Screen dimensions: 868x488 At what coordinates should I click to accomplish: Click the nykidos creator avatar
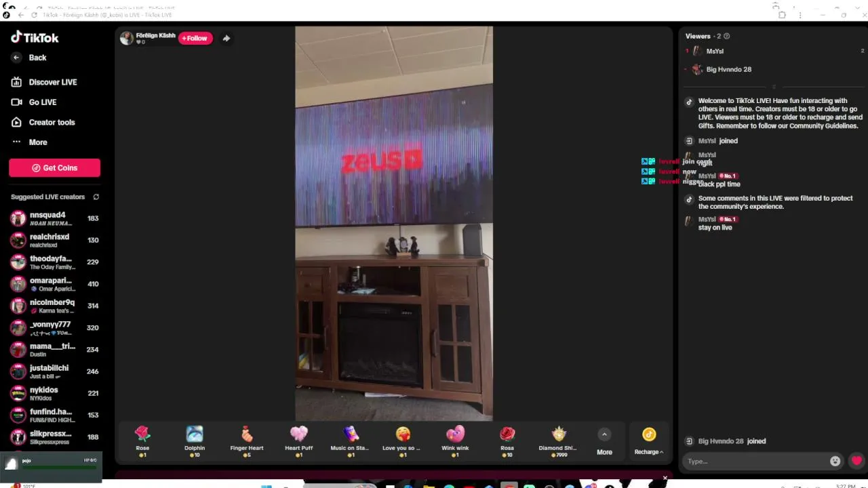(x=18, y=393)
